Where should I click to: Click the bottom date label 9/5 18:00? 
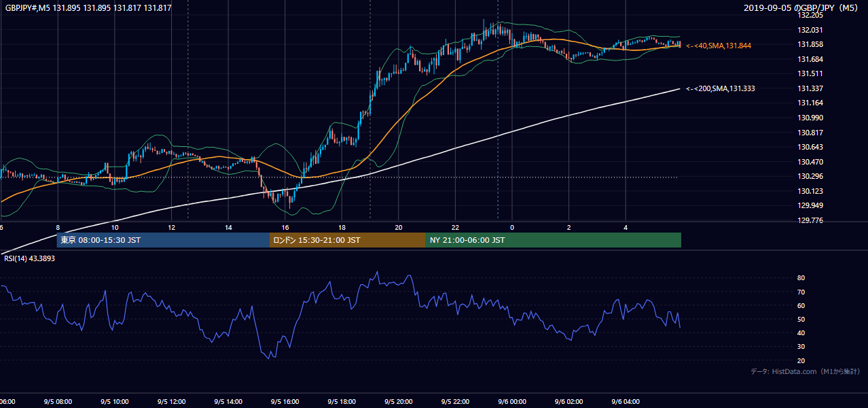(342, 402)
